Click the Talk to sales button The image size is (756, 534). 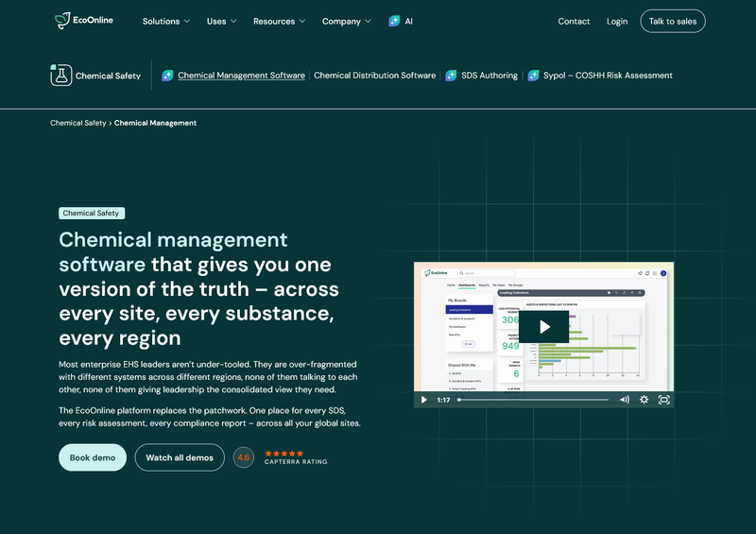click(673, 21)
